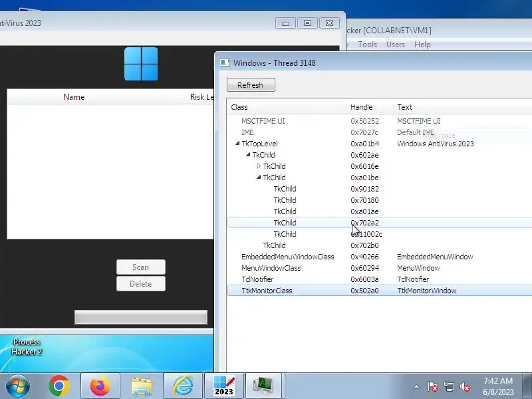Image resolution: width=532 pixels, height=399 pixels.
Task: Click the Delete button in AntiVirus 2023
Action: [x=141, y=284]
